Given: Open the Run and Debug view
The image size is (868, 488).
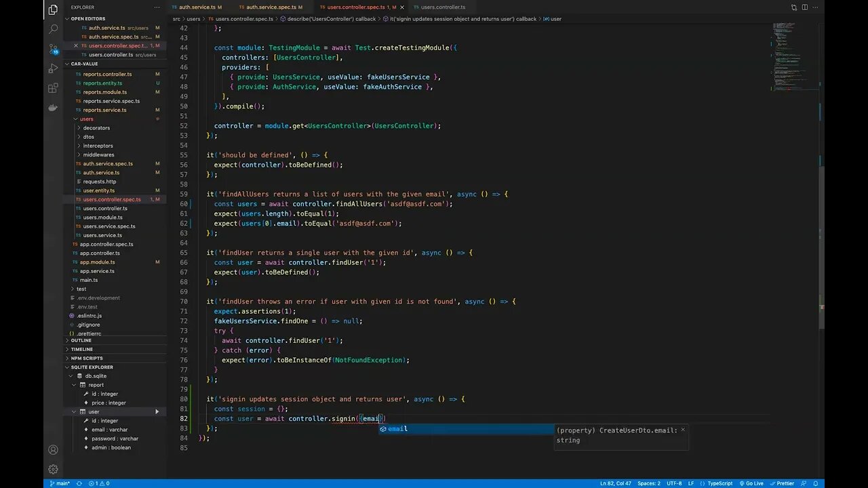Looking at the screenshot, I should pyautogui.click(x=53, y=68).
